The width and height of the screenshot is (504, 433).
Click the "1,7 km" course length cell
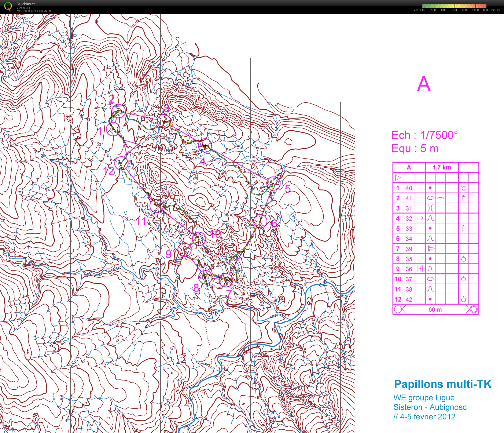coord(442,167)
